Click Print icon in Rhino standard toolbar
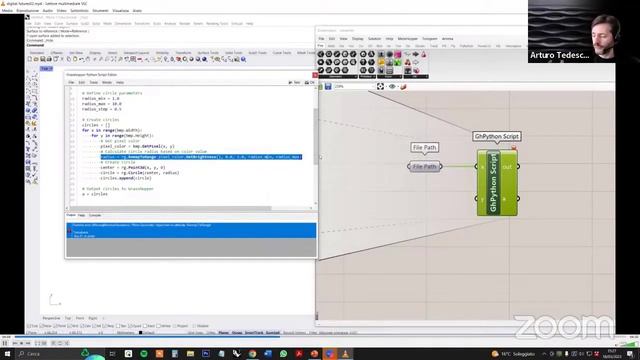Viewport: 640px width, 360px height. pyautogui.click(x=49, y=59)
